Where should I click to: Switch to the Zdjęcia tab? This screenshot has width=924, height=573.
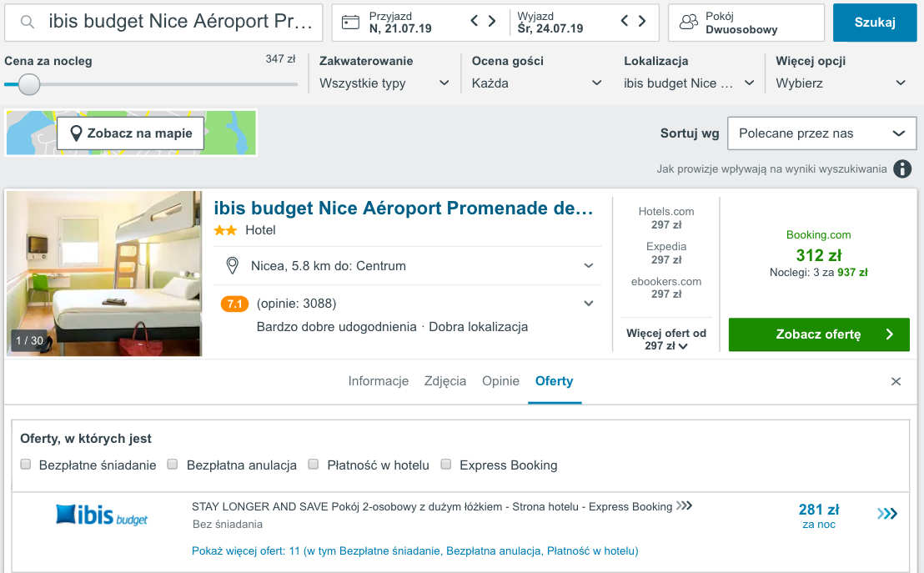pos(445,381)
